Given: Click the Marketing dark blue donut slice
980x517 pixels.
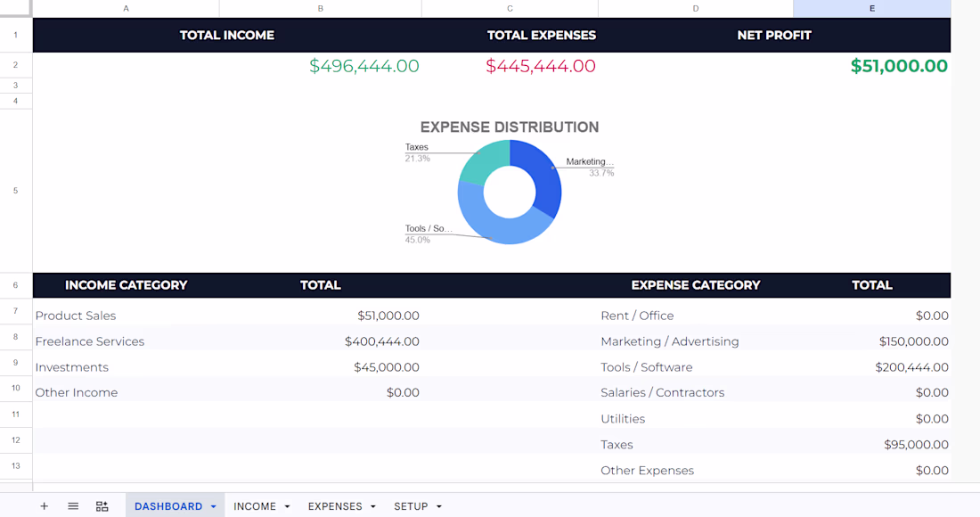Looking at the screenshot, I should point(543,175).
